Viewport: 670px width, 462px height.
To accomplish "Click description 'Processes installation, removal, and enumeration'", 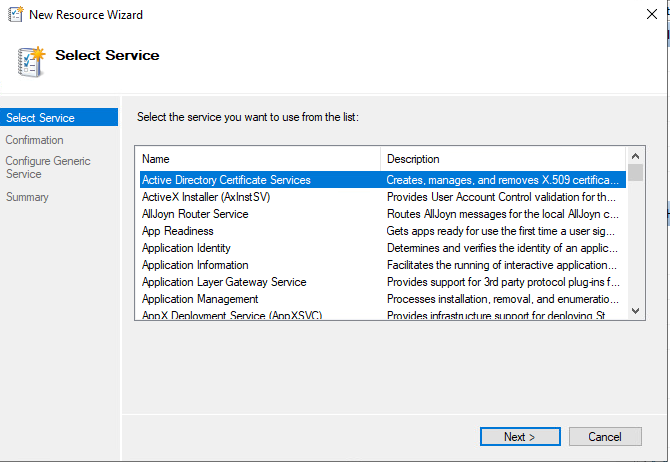I will click(502, 299).
